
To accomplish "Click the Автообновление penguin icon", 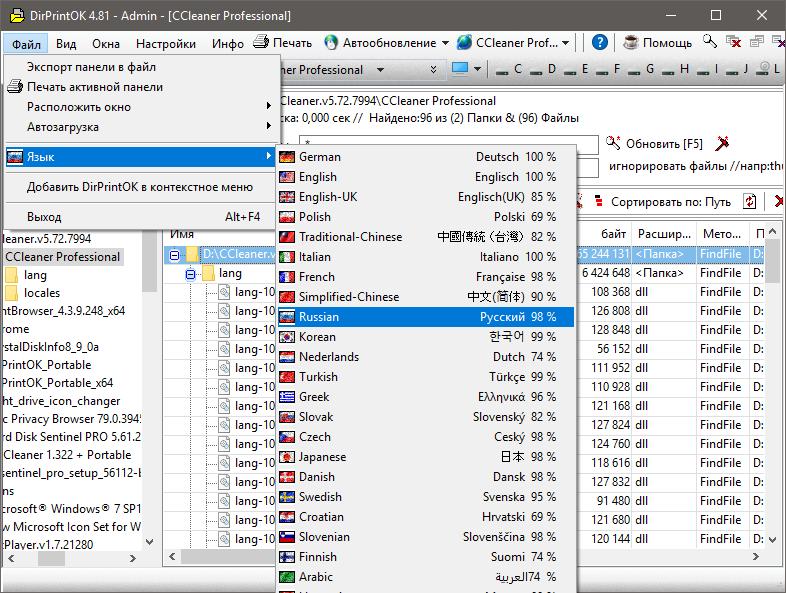I will tap(331, 43).
